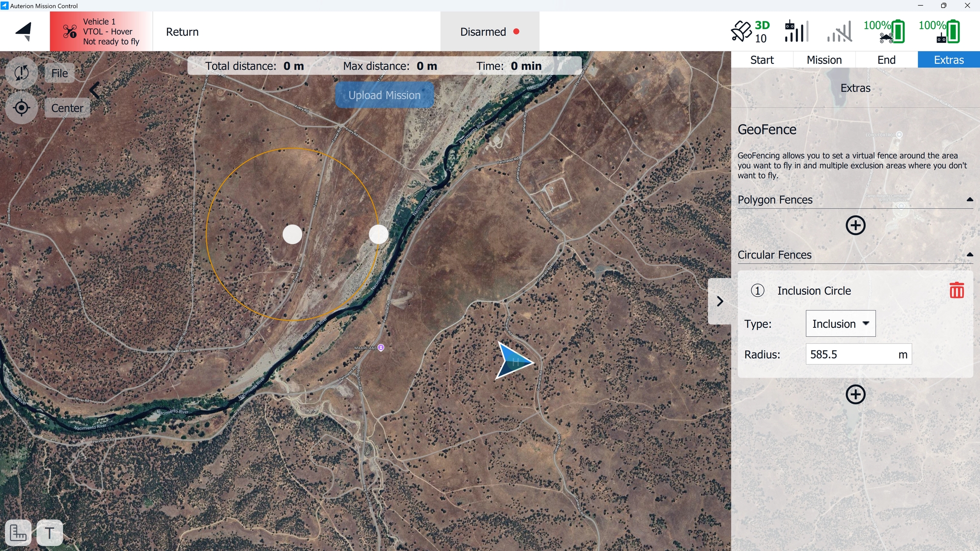Open the terrain profile icon at bottom left
The height and width of the screenshot is (551, 980).
pyautogui.click(x=18, y=533)
